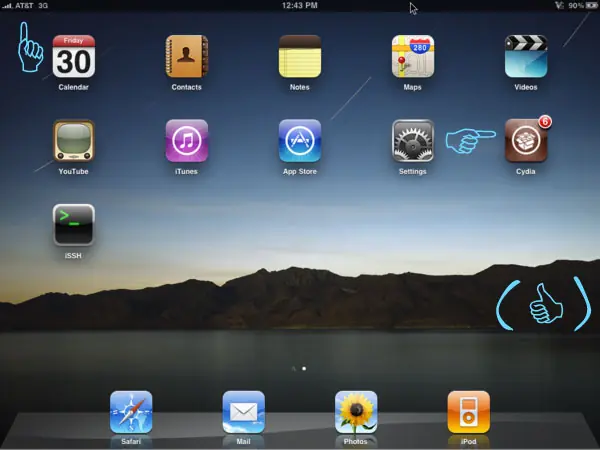Tap the battery indicator in status bar
600x450 pixels.
[x=592, y=5]
